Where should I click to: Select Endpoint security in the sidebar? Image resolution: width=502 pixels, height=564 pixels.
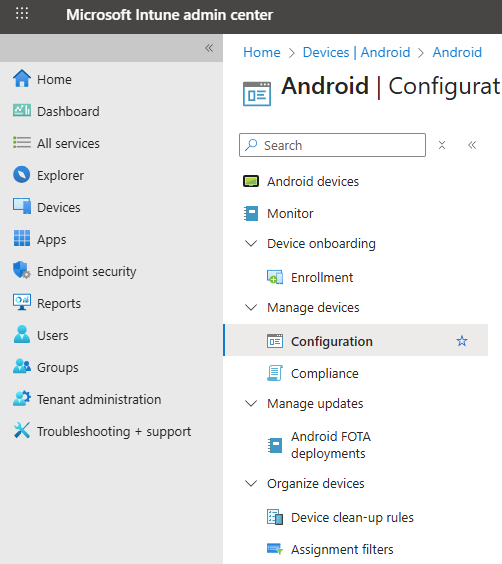tap(87, 272)
